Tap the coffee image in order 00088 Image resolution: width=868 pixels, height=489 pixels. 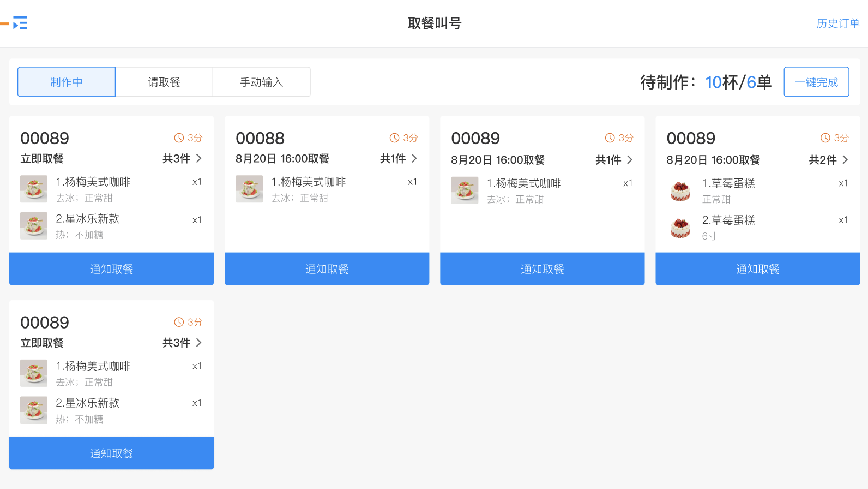249,189
